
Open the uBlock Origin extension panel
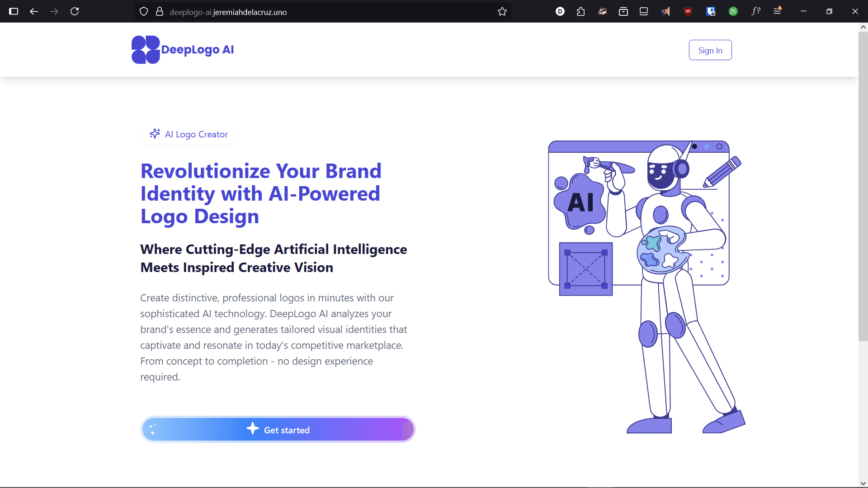coord(688,11)
